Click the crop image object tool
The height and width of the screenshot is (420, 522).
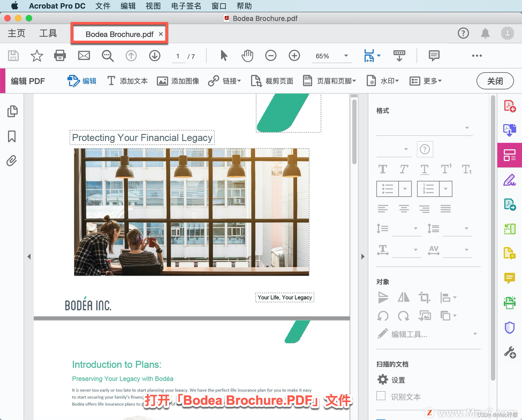pyautogui.click(x=424, y=297)
